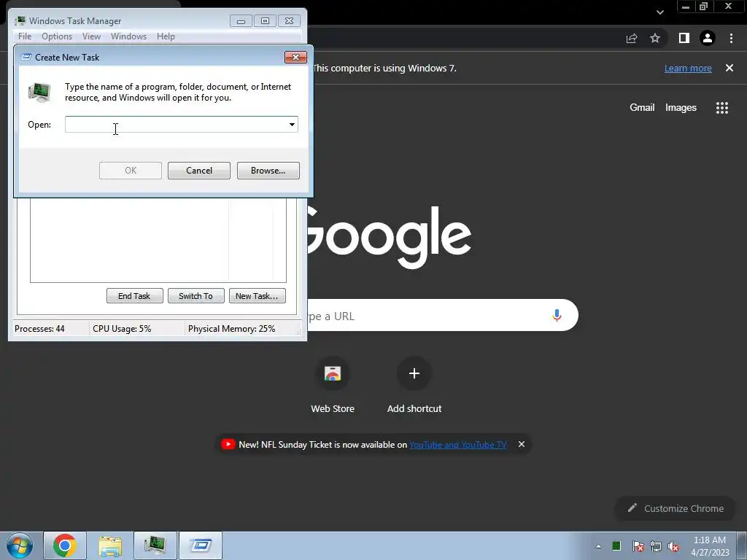Click the Windows Start orb

tap(20, 545)
